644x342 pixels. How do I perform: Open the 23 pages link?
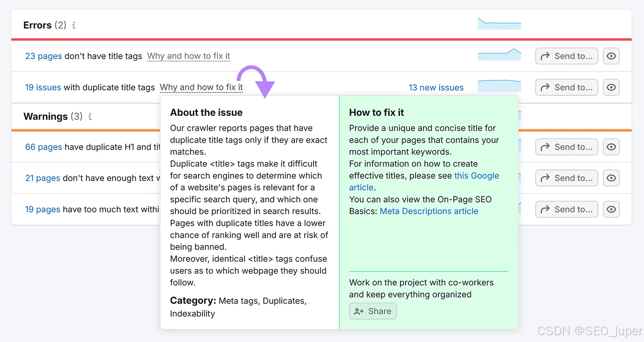tap(43, 56)
